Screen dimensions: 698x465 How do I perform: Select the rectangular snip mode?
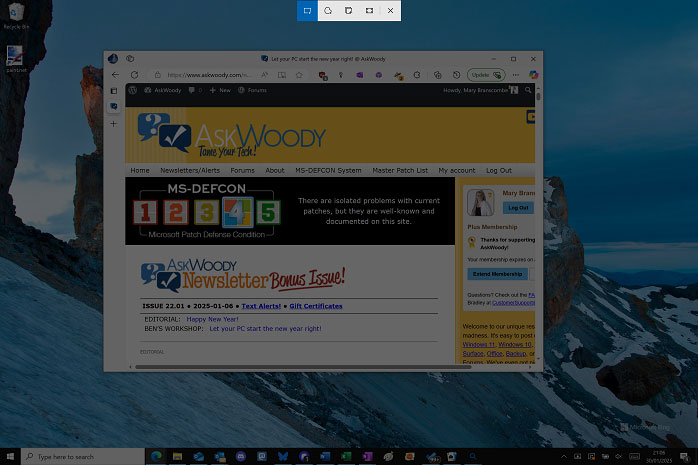307,11
